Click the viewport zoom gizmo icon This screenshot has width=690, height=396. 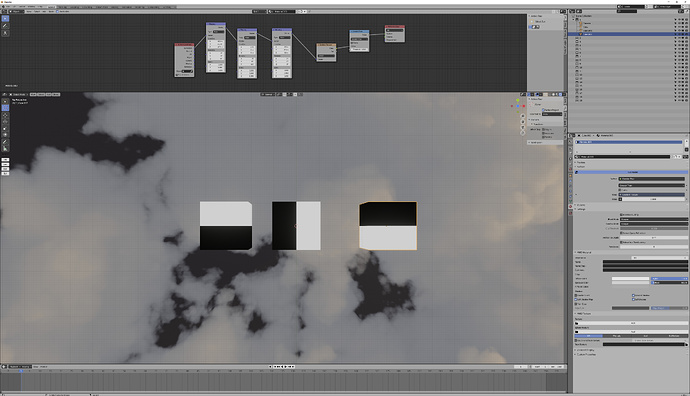click(523, 116)
